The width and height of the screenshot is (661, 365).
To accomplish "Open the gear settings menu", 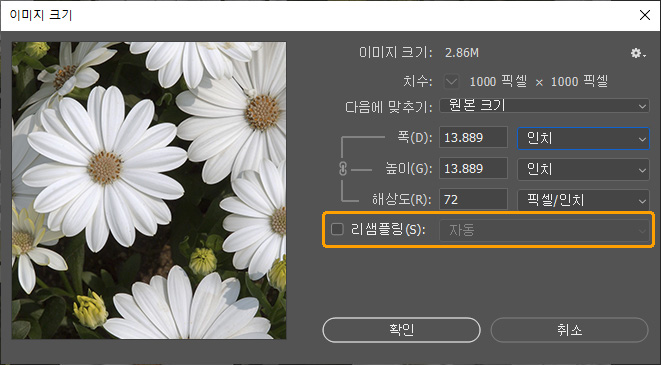I will [x=638, y=53].
